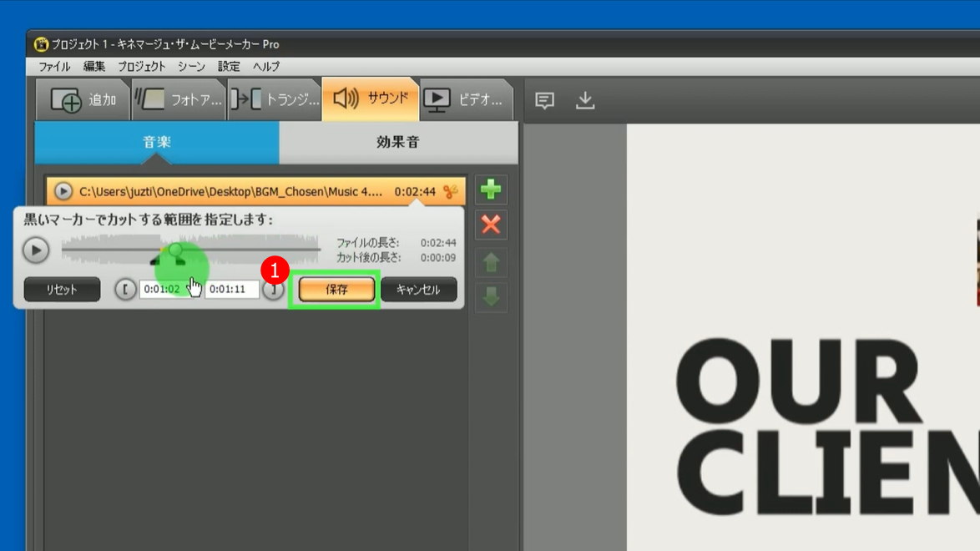Set start marker with left bracket button
Image resolution: width=980 pixels, height=551 pixels.
tap(125, 290)
